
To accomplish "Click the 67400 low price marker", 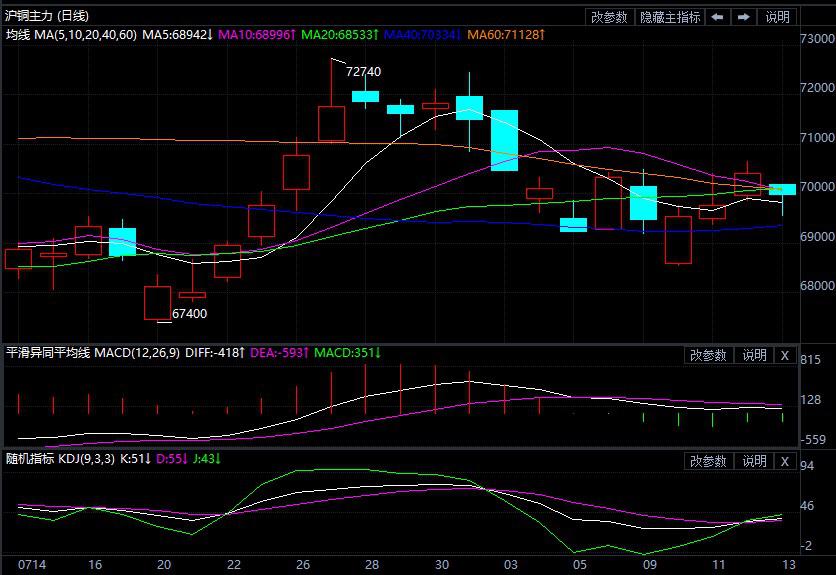I will coord(189,313).
